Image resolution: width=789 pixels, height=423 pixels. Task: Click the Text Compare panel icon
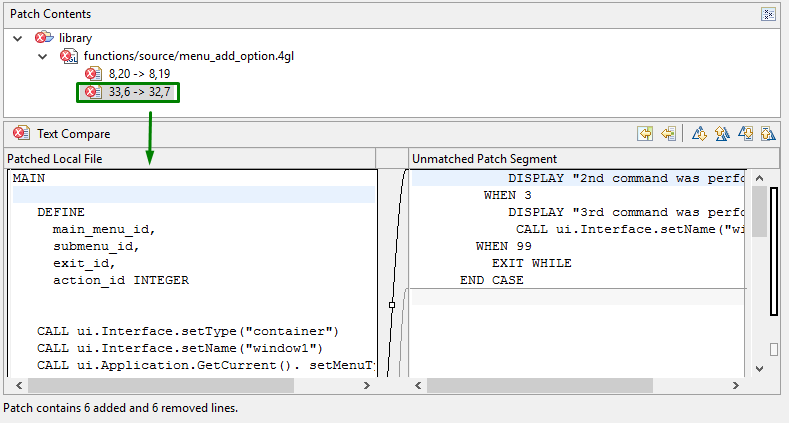(21, 133)
